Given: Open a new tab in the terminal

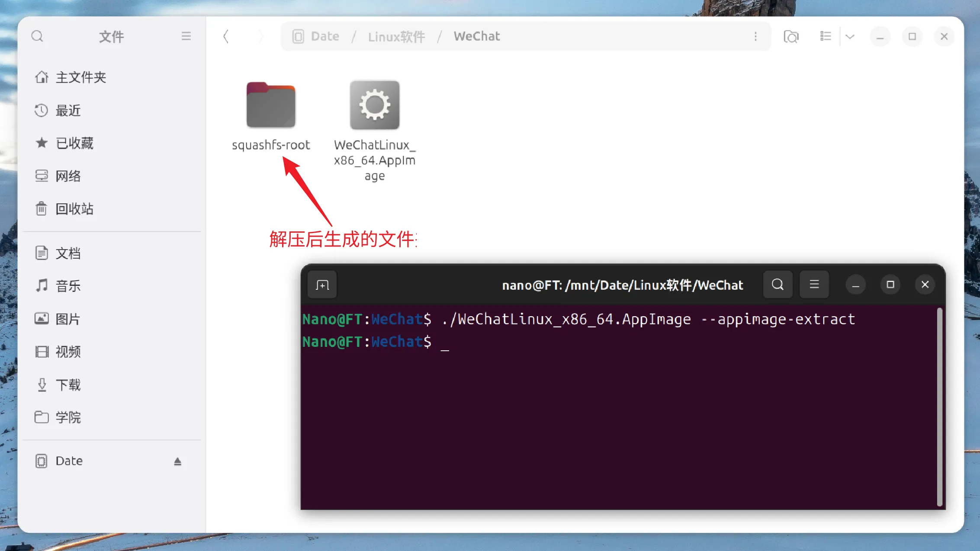Looking at the screenshot, I should 322,285.
